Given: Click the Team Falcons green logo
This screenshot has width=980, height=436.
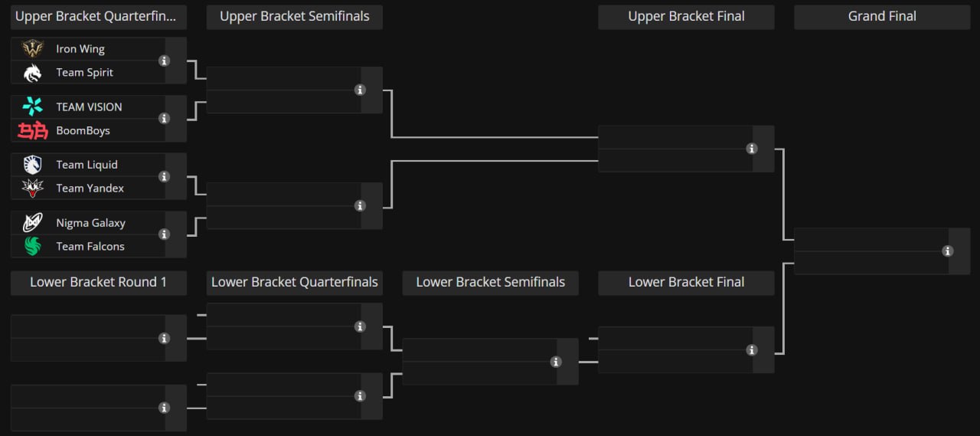Looking at the screenshot, I should point(32,246).
